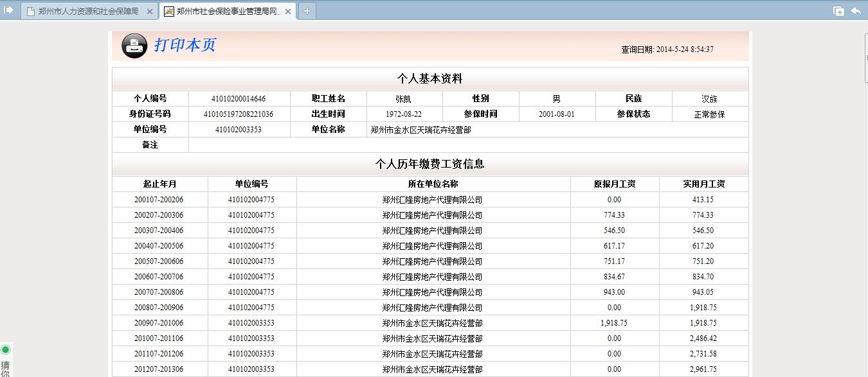Viewport: 868px width, 377px height.
Task: Close the 郑州市人力资源和社会保障局 tab
Action: pos(149,12)
